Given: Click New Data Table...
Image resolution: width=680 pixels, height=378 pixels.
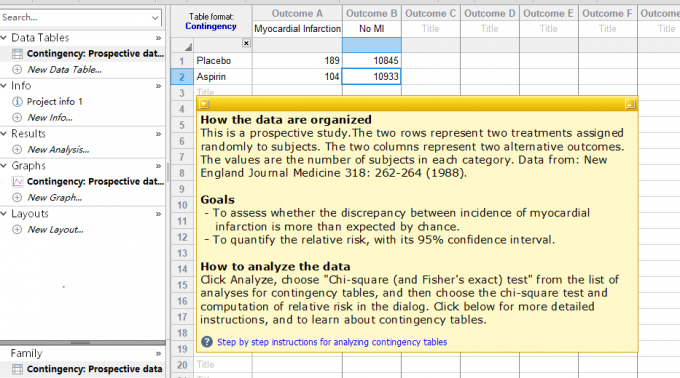Looking at the screenshot, I should click(x=65, y=69).
